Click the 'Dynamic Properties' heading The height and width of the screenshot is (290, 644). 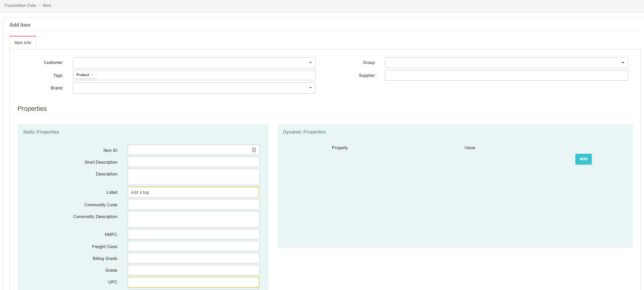(x=304, y=132)
